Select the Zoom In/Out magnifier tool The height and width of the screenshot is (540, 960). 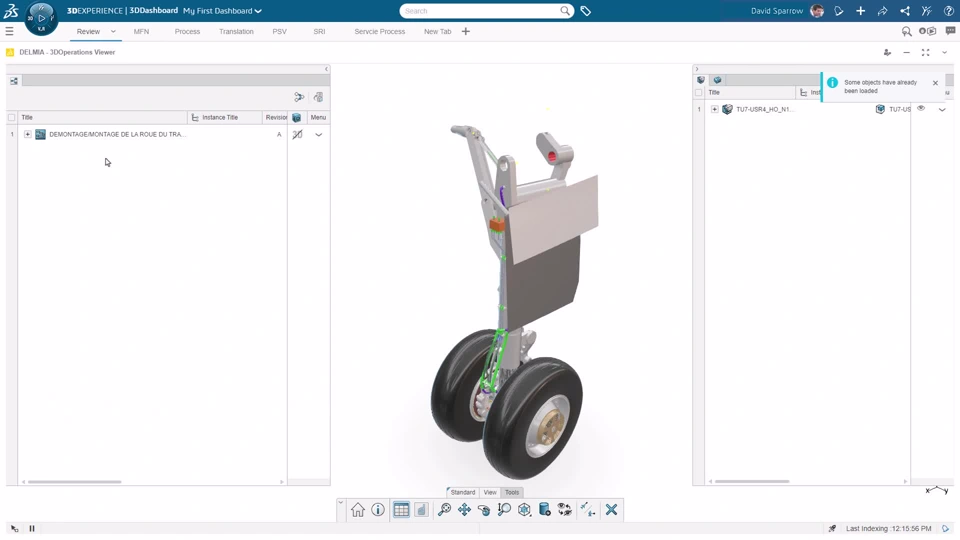(x=504, y=509)
